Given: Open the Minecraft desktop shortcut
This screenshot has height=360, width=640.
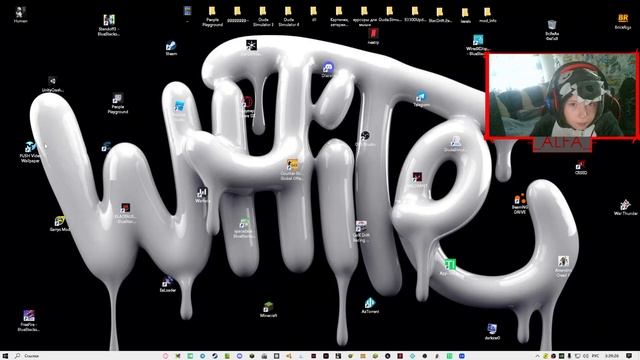Looking at the screenshot, I should pyautogui.click(x=268, y=309).
